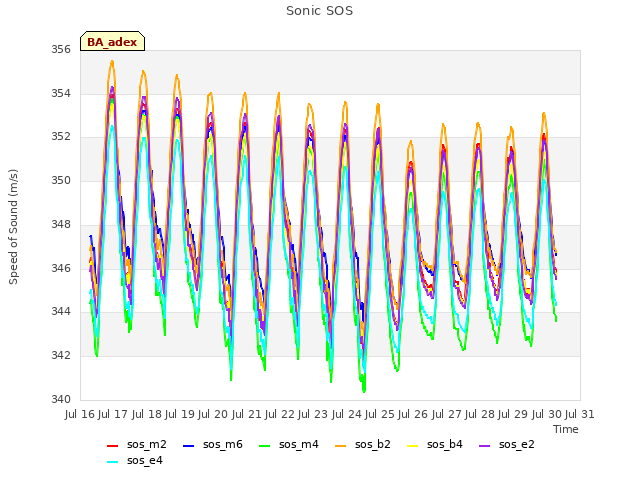The image size is (640, 480).
Task: Click the 344 y-axis tick value
Action: pos(61,312)
